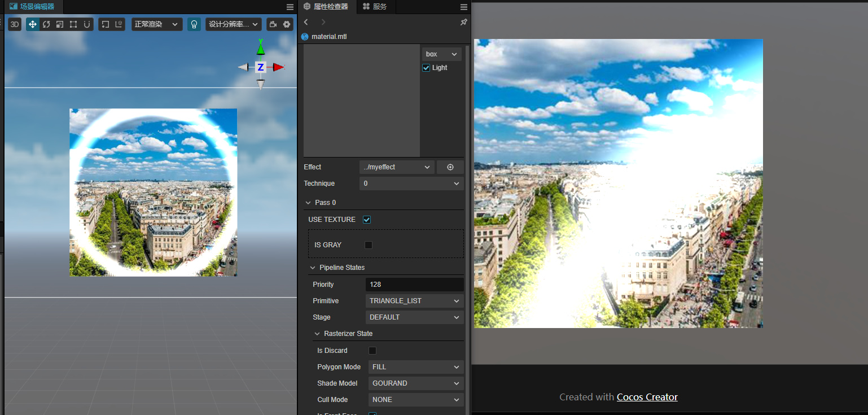The width and height of the screenshot is (868, 415).
Task: Open the Stage DEFAULT dropdown
Action: point(415,317)
